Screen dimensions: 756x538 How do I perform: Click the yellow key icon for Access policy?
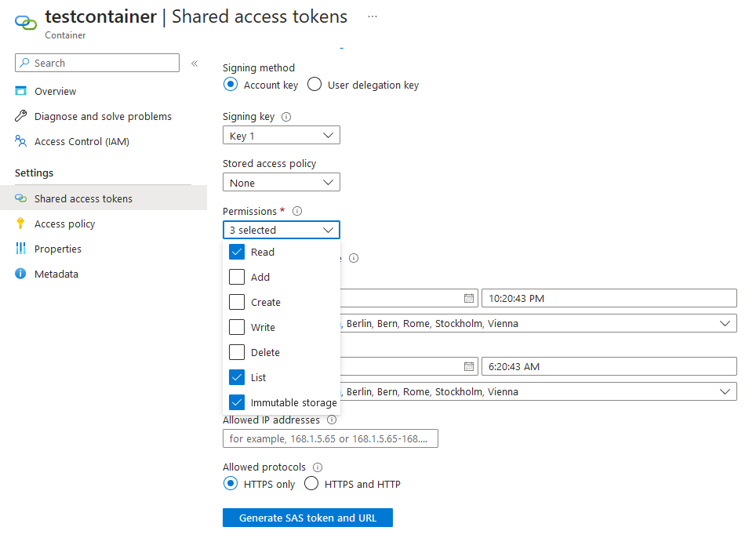point(20,224)
